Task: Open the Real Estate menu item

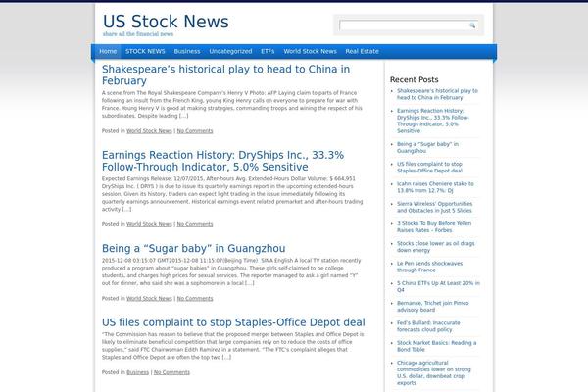Action: point(363,51)
